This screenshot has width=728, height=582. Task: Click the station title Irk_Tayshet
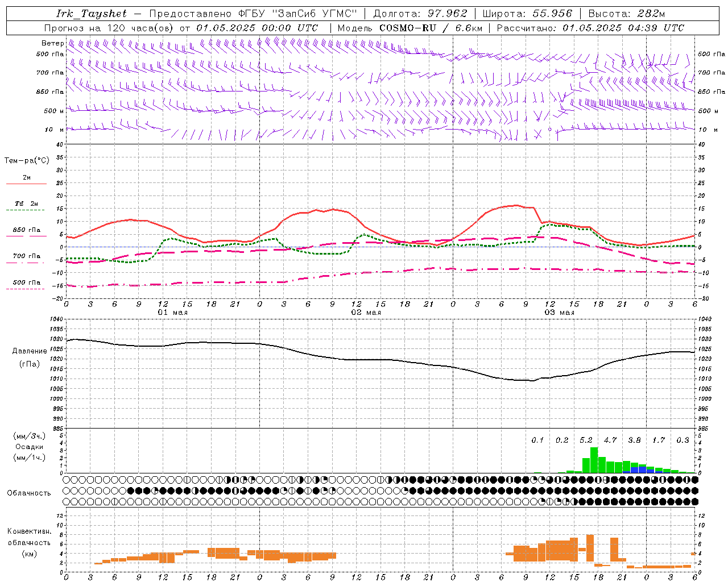pyautogui.click(x=92, y=14)
